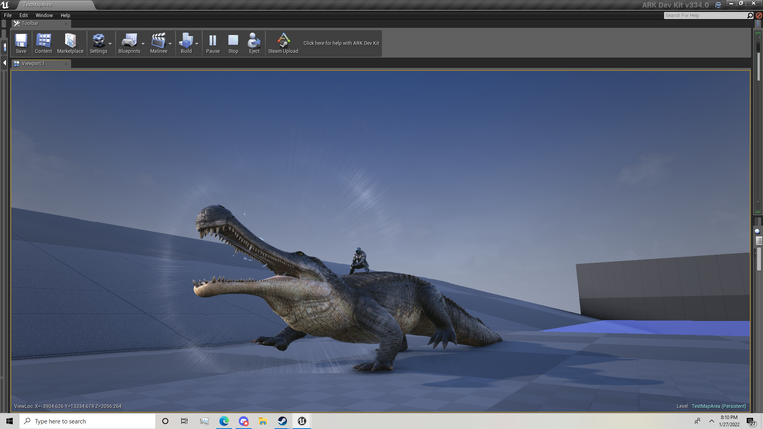Open the Content browser
The width and height of the screenshot is (763, 429).
point(43,43)
